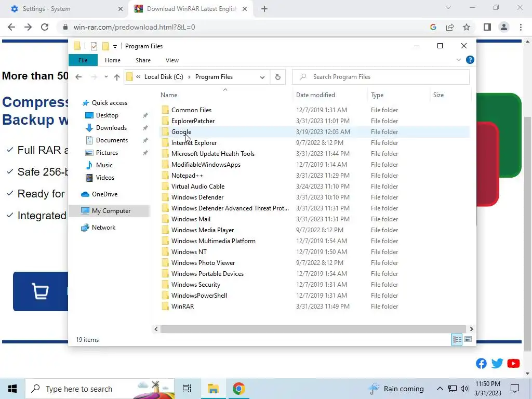Click the Pictures icon in sidebar

click(89, 153)
